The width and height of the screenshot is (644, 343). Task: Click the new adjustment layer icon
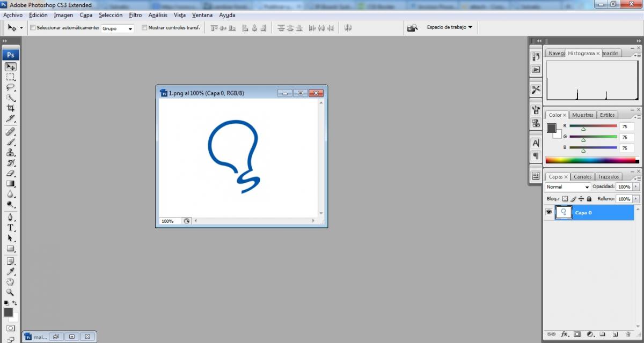590,334
